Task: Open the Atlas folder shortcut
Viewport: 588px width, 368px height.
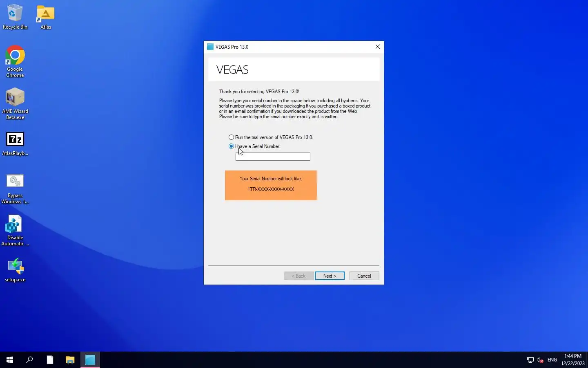Action: point(46,17)
